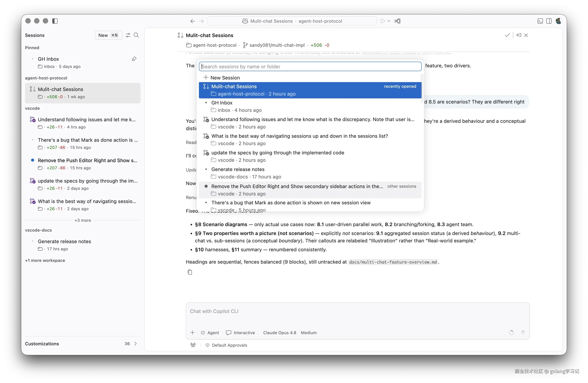
Task: Select Mulit-chat Sessions in the picker
Action: [310, 90]
